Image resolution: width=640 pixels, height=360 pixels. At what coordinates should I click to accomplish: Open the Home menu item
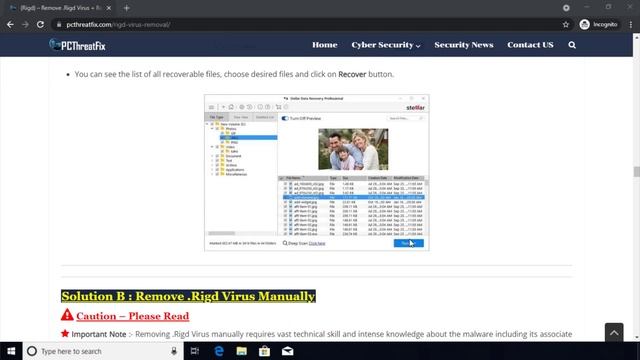click(324, 45)
